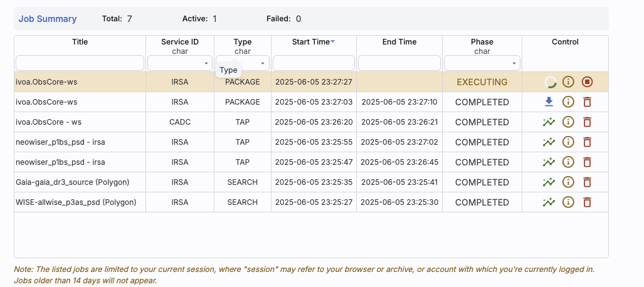This screenshot has width=644, height=287.
Task: Show results for neowiser job started 23:25:55
Action: point(549,142)
